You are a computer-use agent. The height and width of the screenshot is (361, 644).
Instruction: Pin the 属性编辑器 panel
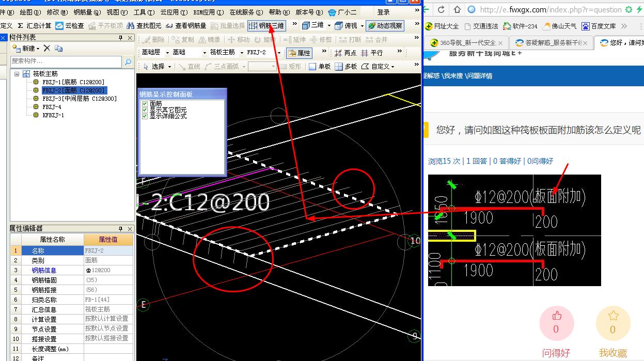click(120, 228)
